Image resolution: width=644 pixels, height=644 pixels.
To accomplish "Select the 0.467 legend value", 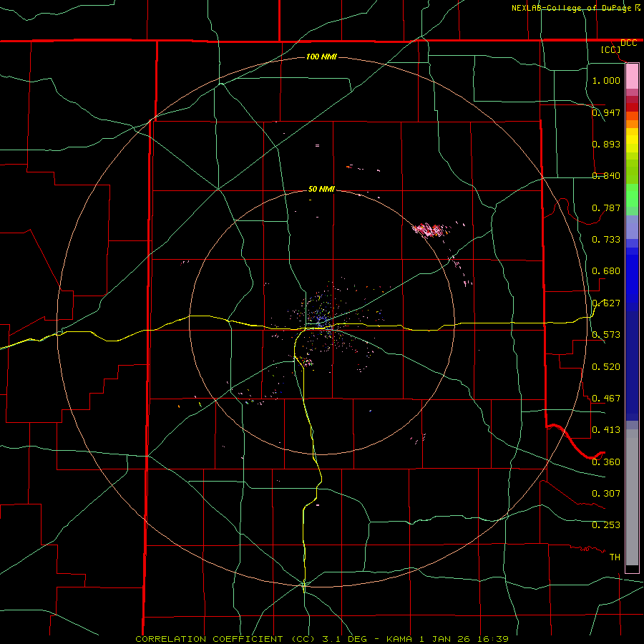I will (x=606, y=398).
